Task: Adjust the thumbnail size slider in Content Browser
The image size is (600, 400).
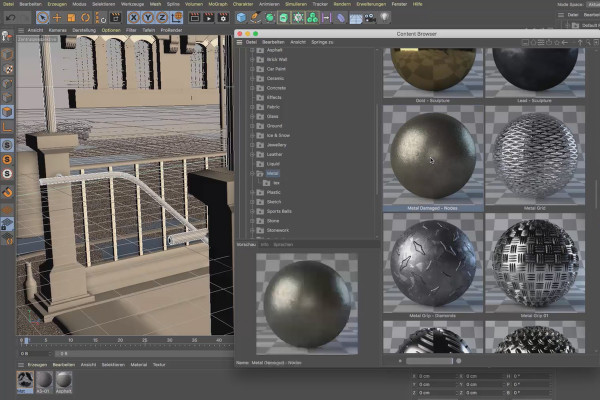Action: pyautogui.click(x=429, y=361)
